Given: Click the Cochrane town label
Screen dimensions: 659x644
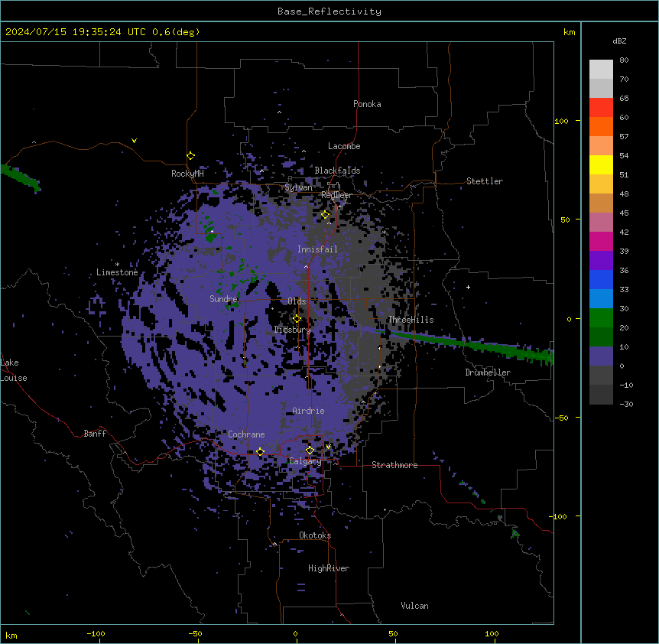Looking at the screenshot, I should point(246,434).
